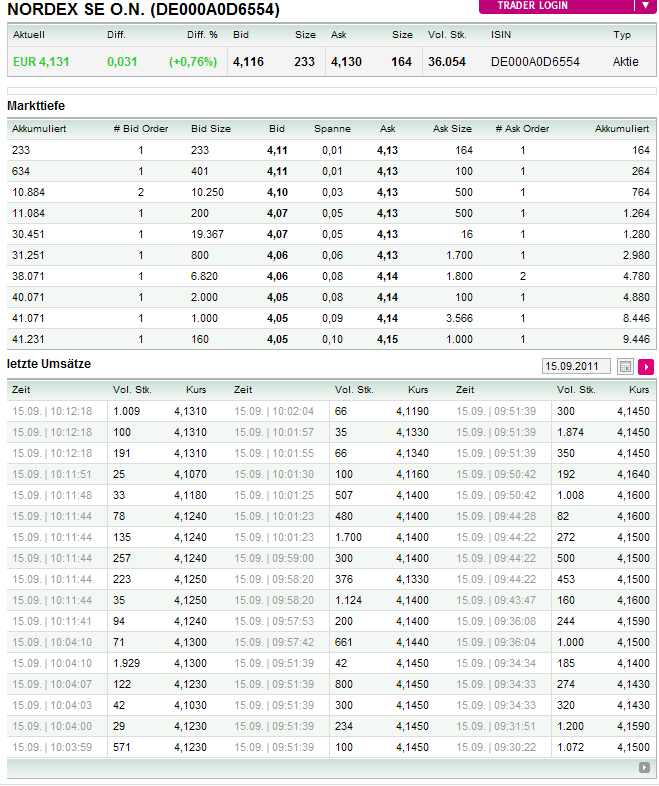Select trade time 15.09. | 09:57:42

click(274, 643)
